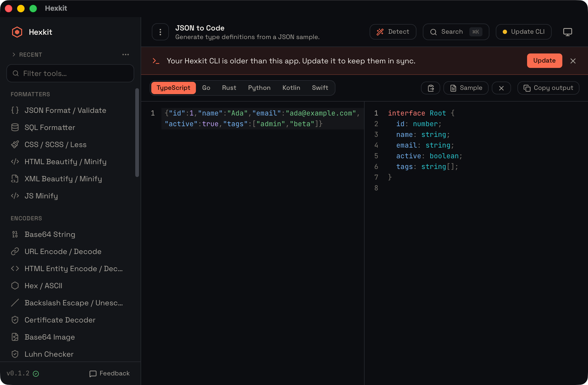Click the 'interface Root {' output line
Screen dimensions: 588x385
[x=421, y=113]
